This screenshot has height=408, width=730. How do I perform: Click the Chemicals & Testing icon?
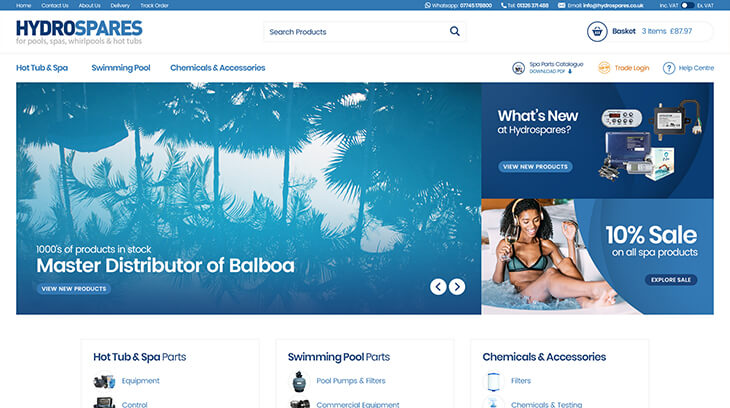493,403
